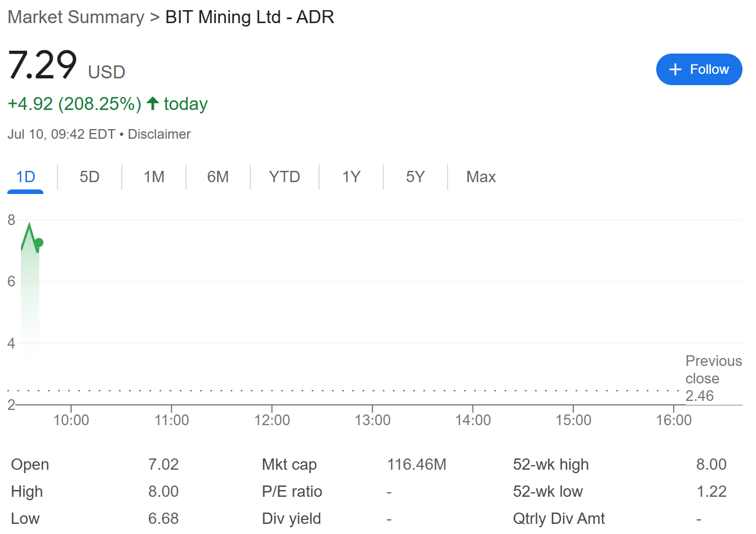Show the 6M chart range
Viewport: 756px width, 534px height.
click(x=218, y=177)
